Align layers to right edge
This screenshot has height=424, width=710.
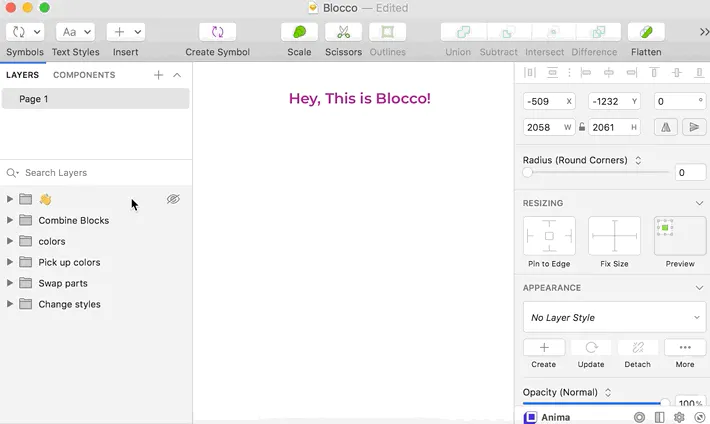631,72
